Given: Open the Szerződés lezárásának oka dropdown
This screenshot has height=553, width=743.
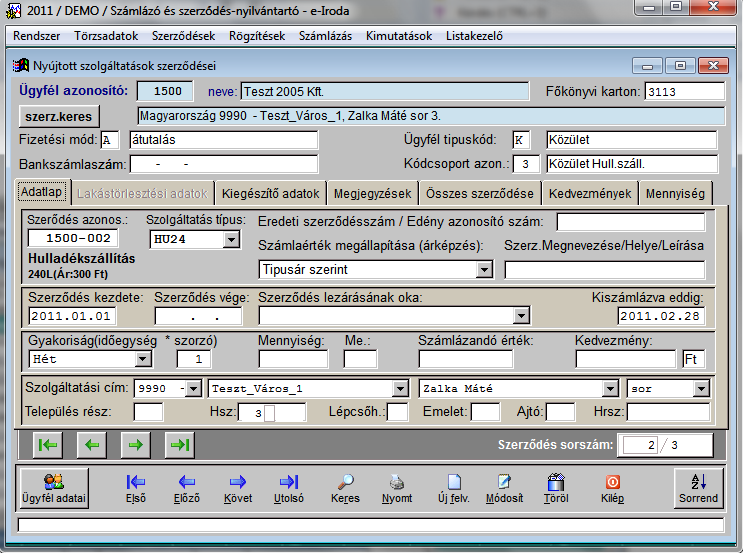Looking at the screenshot, I should tap(521, 316).
